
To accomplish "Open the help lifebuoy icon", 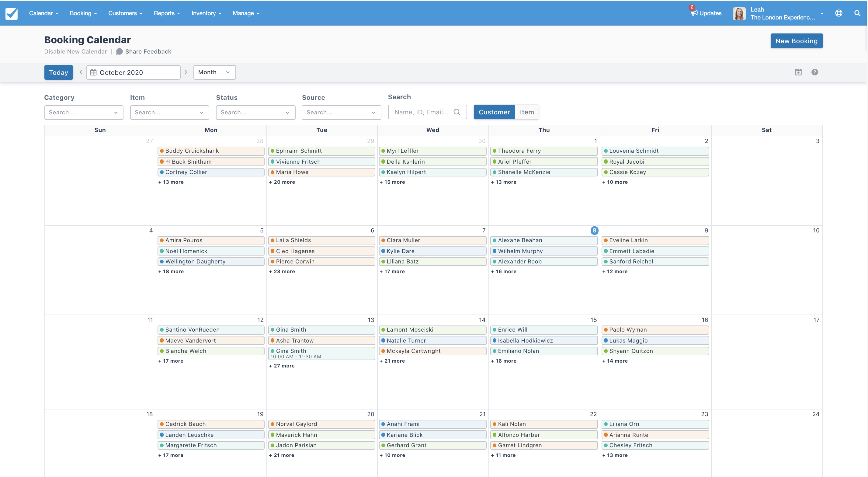I will [x=839, y=13].
